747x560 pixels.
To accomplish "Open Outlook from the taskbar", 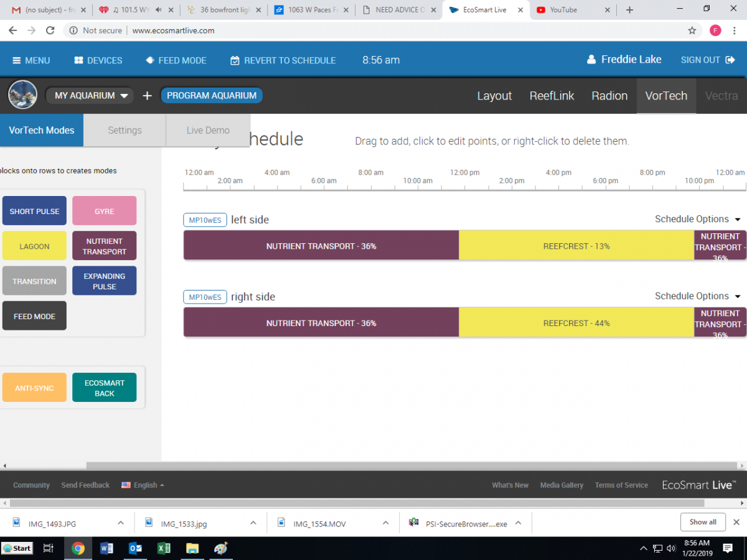I will pyautogui.click(x=135, y=548).
